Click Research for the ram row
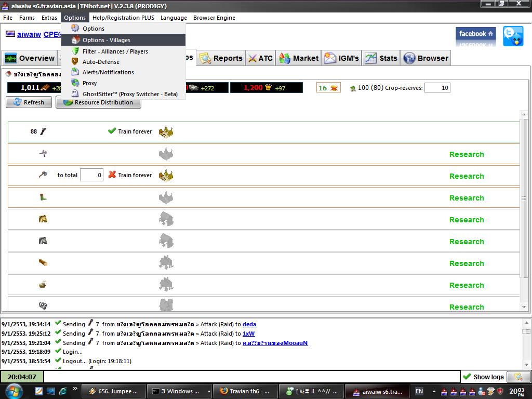Image resolution: width=532 pixels, height=399 pixels. click(x=467, y=263)
